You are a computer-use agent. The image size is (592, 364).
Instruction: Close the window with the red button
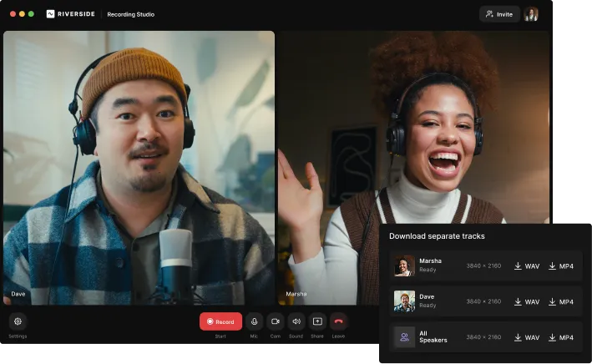(x=13, y=14)
